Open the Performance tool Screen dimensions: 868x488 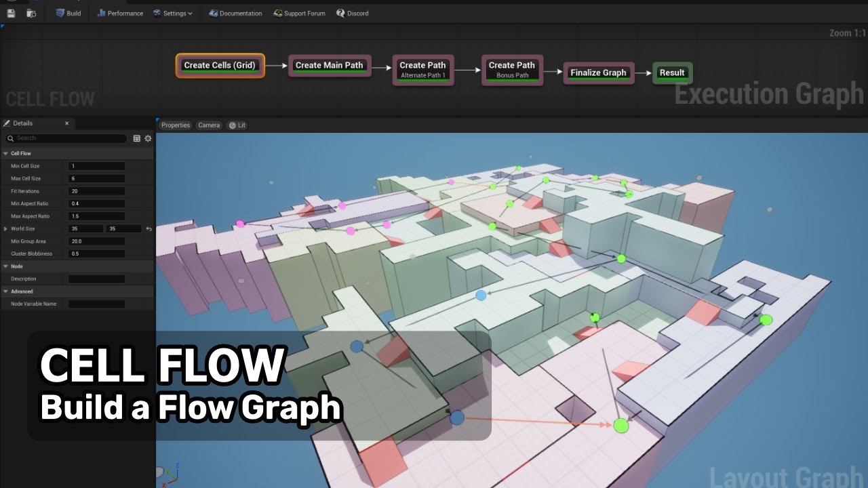(x=120, y=13)
